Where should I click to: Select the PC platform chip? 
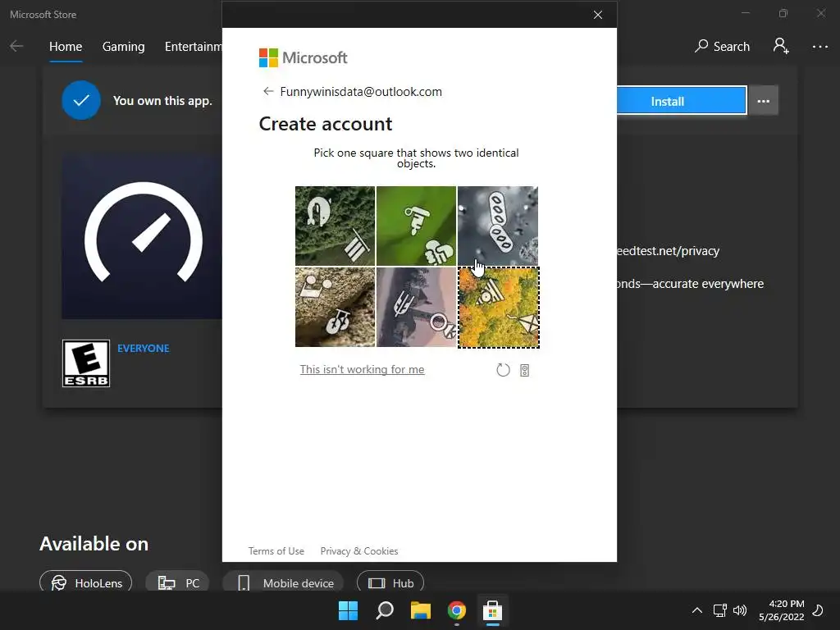pos(177,583)
